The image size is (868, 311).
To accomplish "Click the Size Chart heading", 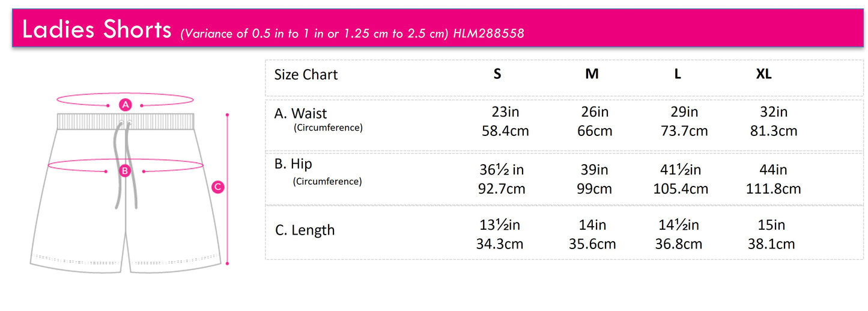I will (x=306, y=75).
